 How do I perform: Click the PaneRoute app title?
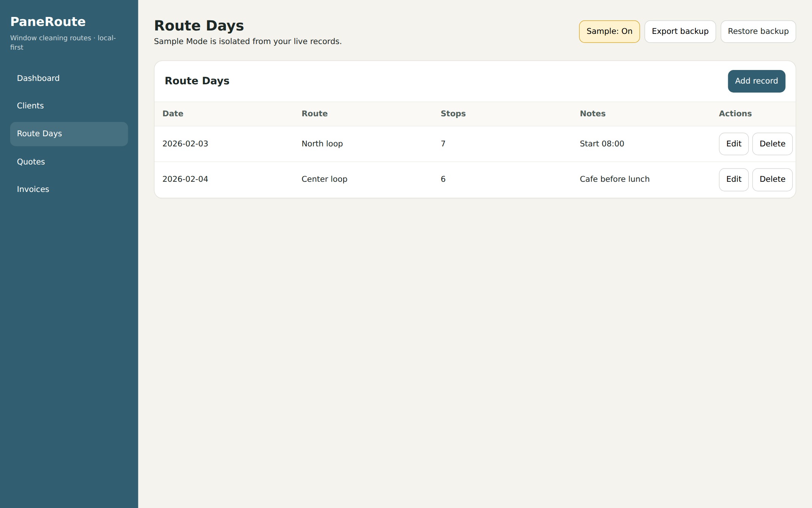tap(48, 22)
